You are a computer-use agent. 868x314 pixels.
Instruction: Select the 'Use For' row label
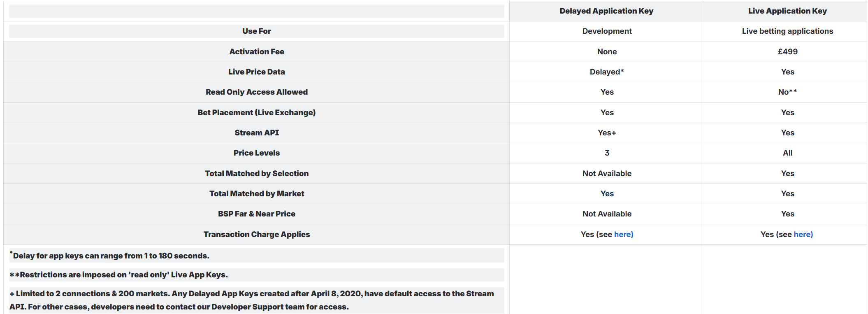point(257,31)
